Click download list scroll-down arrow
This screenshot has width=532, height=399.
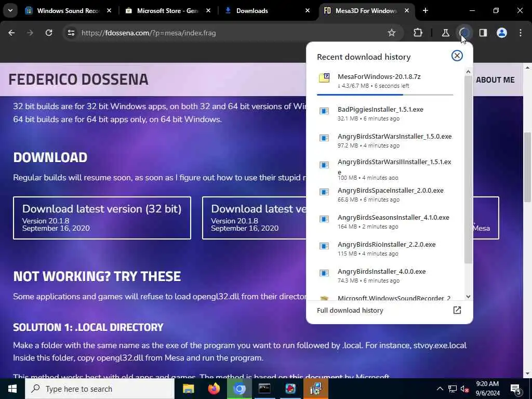point(468,296)
